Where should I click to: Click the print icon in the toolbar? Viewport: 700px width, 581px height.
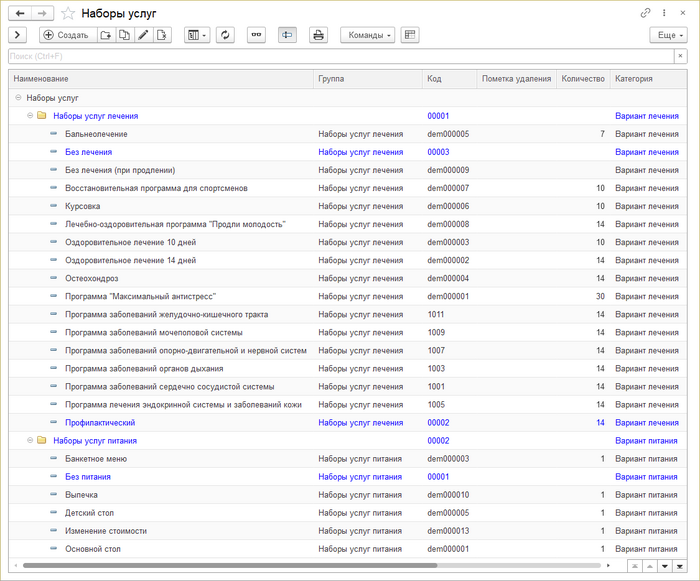pyautogui.click(x=318, y=35)
